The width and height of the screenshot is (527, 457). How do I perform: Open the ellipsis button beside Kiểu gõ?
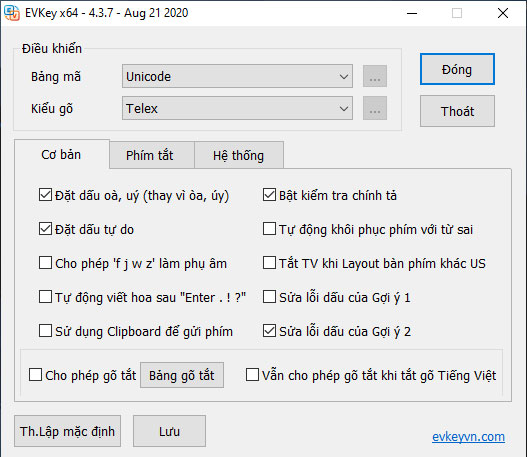[375, 108]
